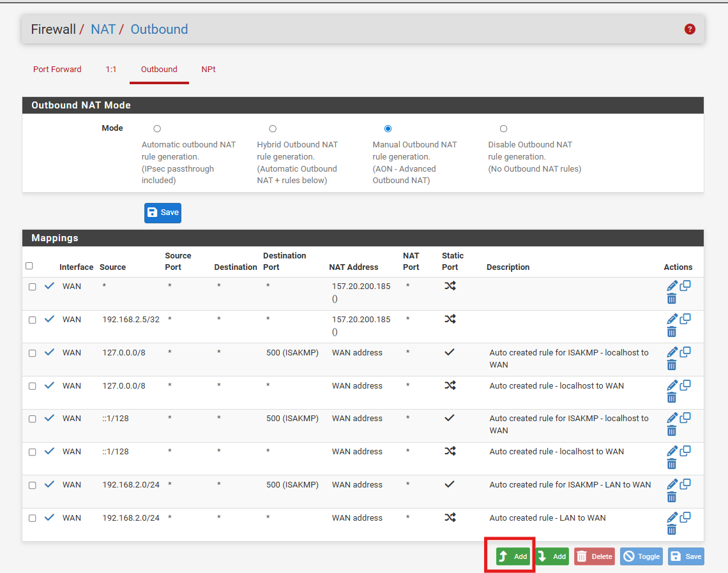Delete the 'Auto created rule - LAN to WAN' mapping

click(x=672, y=530)
